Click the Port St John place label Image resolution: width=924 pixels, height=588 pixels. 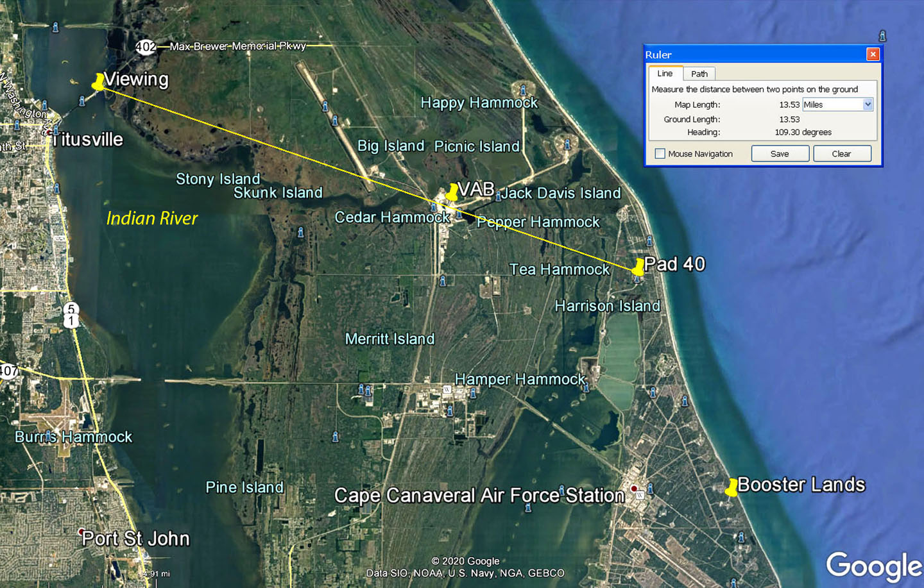point(135,539)
